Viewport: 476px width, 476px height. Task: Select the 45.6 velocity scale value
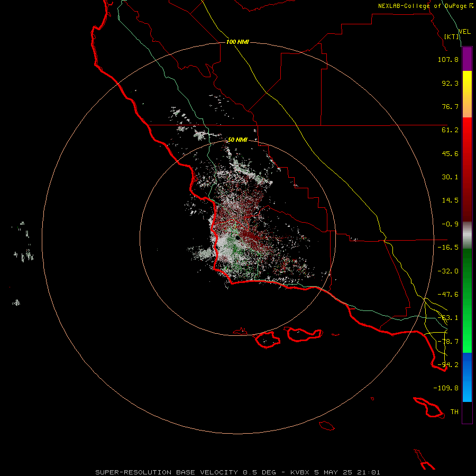[450, 153]
